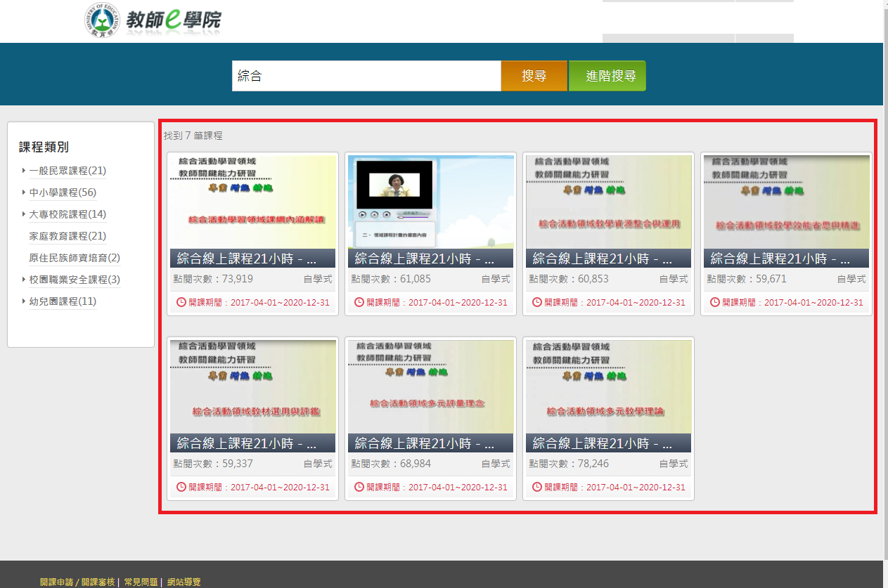Open the 網站導覽 footer link
The image size is (888, 588).
point(184,582)
